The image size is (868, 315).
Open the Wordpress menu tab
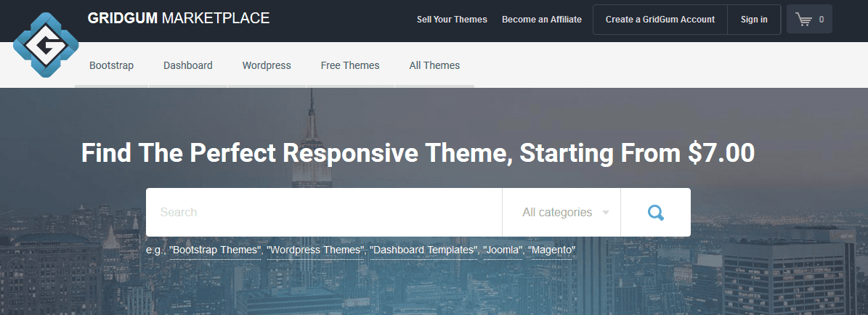pos(267,65)
